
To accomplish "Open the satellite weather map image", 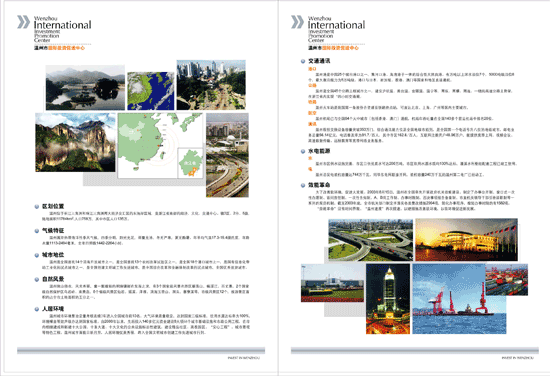I will click(150, 91).
